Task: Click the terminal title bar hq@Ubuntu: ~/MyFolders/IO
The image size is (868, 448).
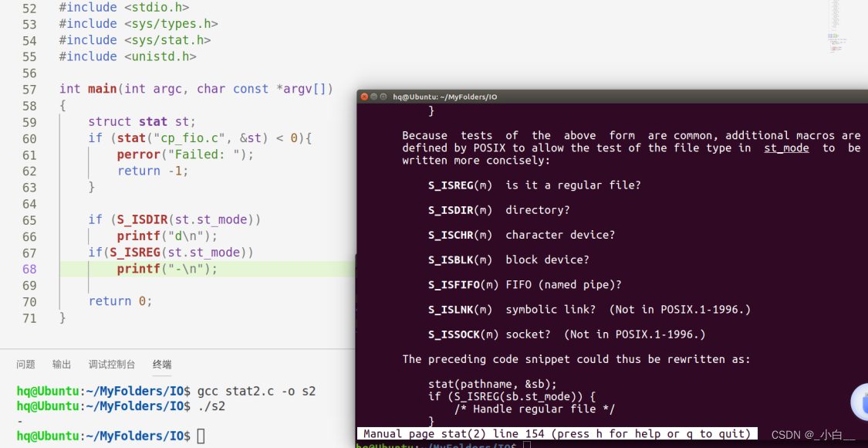Action: 445,97
